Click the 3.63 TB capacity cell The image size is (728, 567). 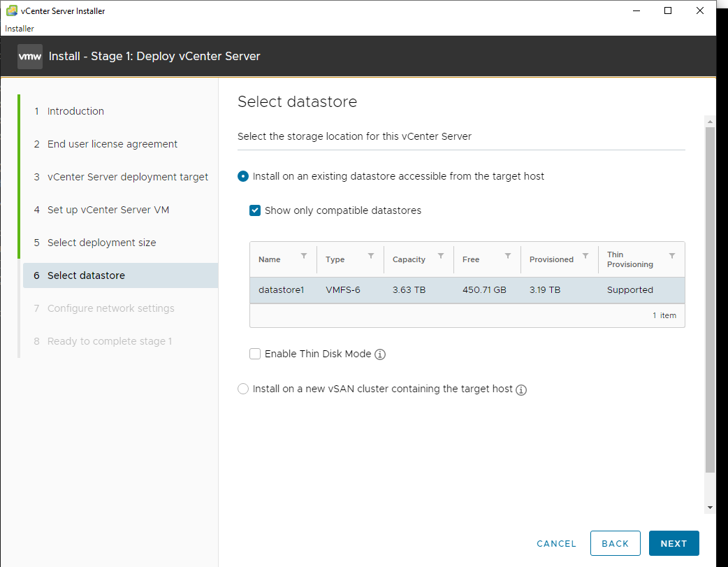(409, 290)
